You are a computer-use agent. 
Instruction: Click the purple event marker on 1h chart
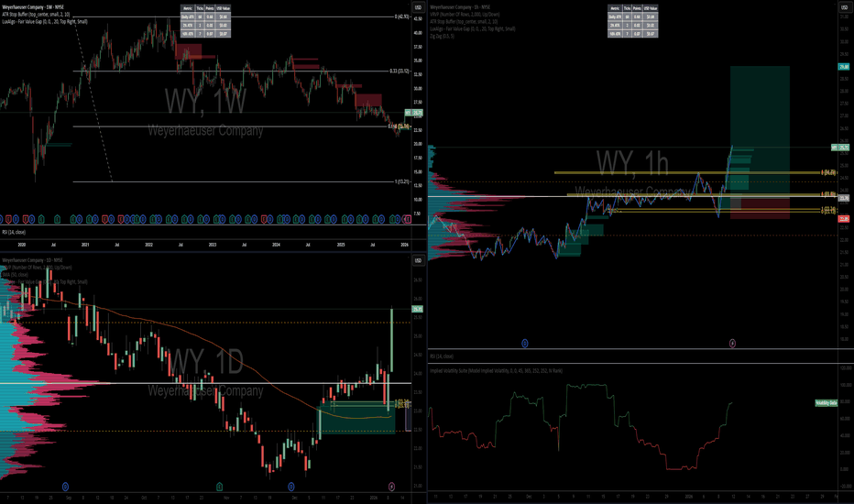pyautogui.click(x=732, y=344)
